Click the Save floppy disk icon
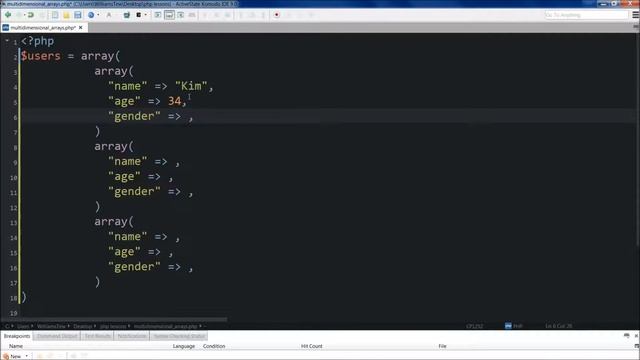The image size is (640, 360). click(x=78, y=15)
